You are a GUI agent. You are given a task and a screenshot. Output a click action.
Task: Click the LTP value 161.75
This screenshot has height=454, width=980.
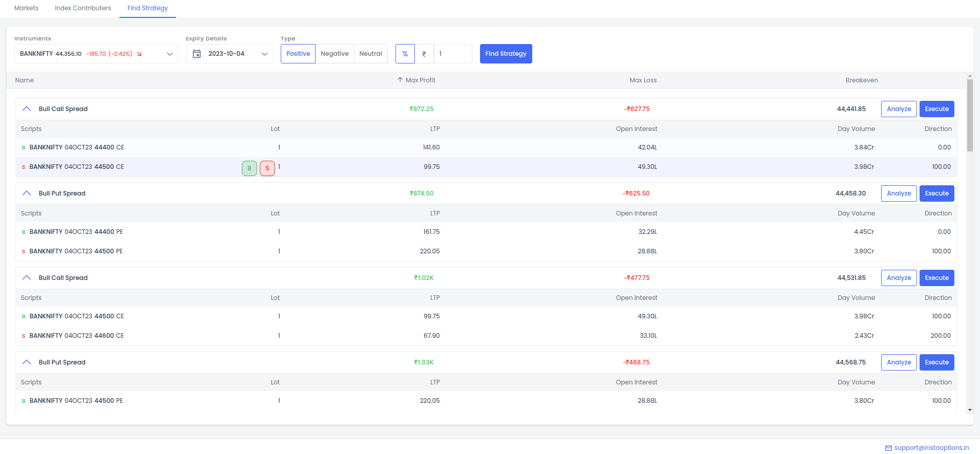point(431,232)
